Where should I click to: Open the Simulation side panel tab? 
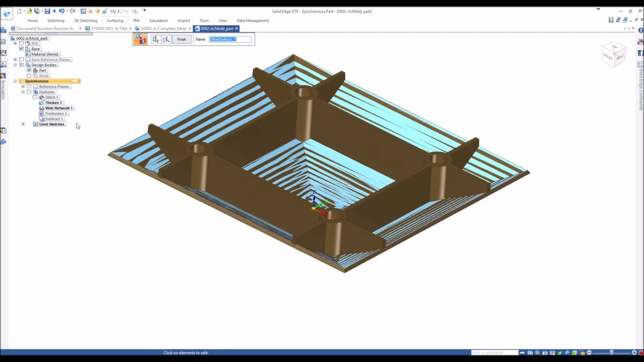(x=3, y=89)
